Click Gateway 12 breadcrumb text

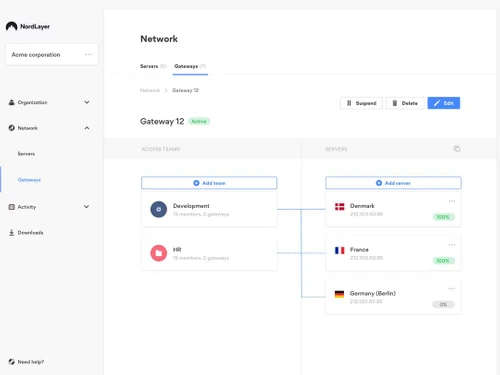pyautogui.click(x=185, y=90)
